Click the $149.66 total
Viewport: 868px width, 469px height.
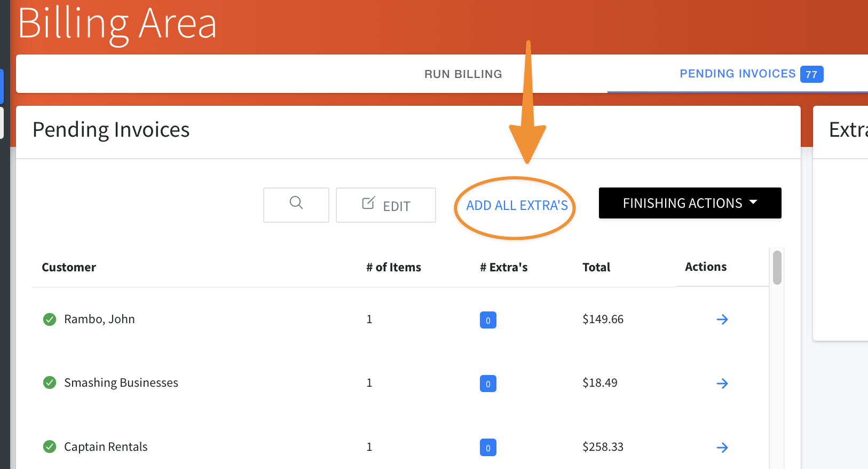[x=603, y=319]
